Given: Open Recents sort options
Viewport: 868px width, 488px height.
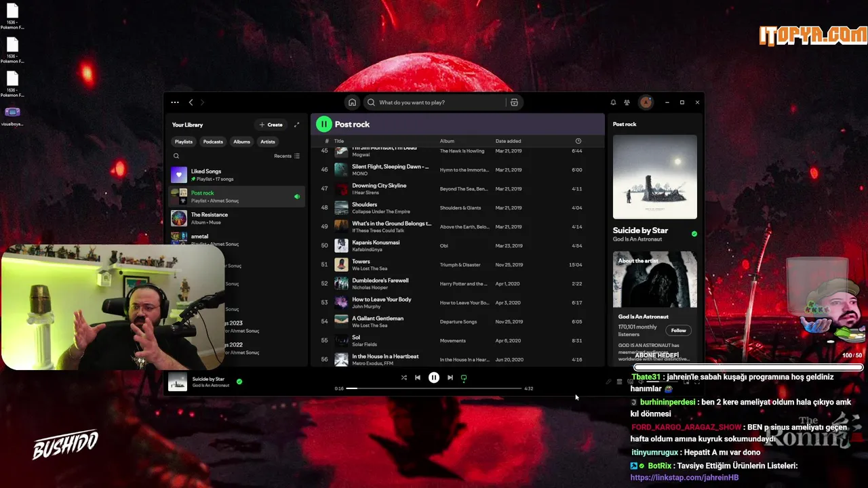Looking at the screenshot, I should (287, 156).
